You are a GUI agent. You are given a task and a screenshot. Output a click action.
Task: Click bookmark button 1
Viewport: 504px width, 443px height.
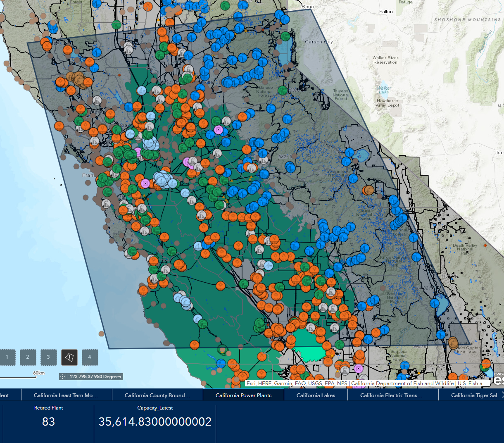click(x=7, y=357)
